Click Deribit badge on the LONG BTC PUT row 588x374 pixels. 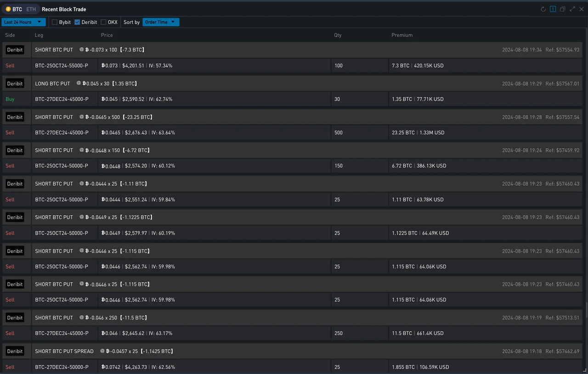[15, 84]
